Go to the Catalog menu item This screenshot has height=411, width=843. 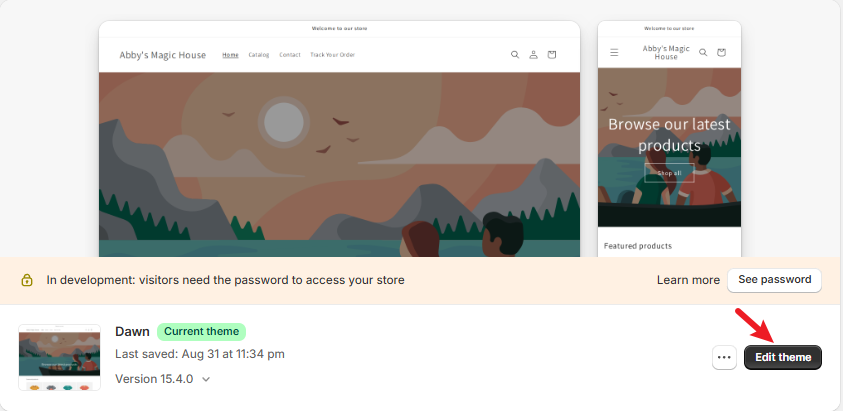259,55
